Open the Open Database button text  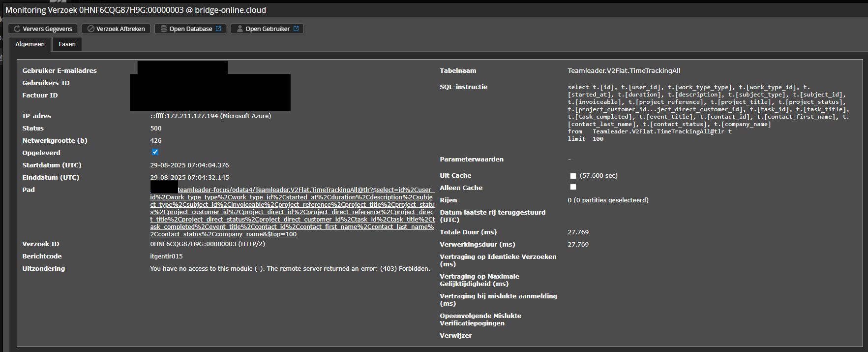(x=190, y=29)
